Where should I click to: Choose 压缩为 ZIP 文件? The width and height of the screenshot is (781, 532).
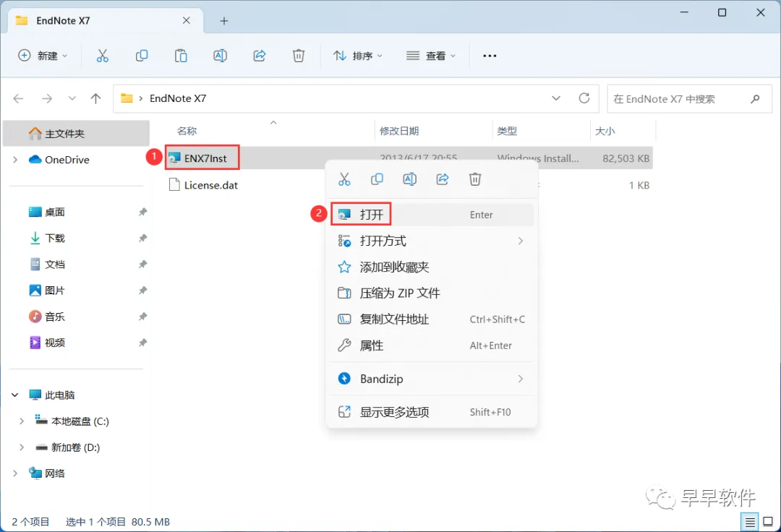[x=431, y=293]
